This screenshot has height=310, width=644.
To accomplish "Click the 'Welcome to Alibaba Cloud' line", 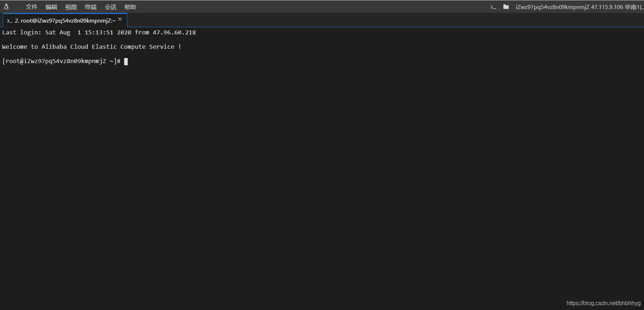I will [x=91, y=47].
